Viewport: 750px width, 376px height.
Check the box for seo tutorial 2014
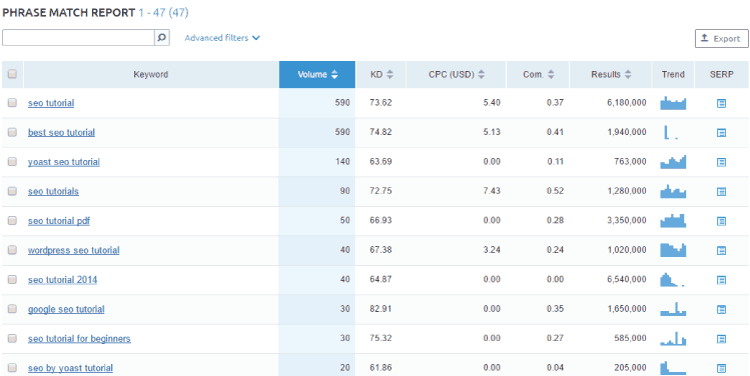(12, 279)
